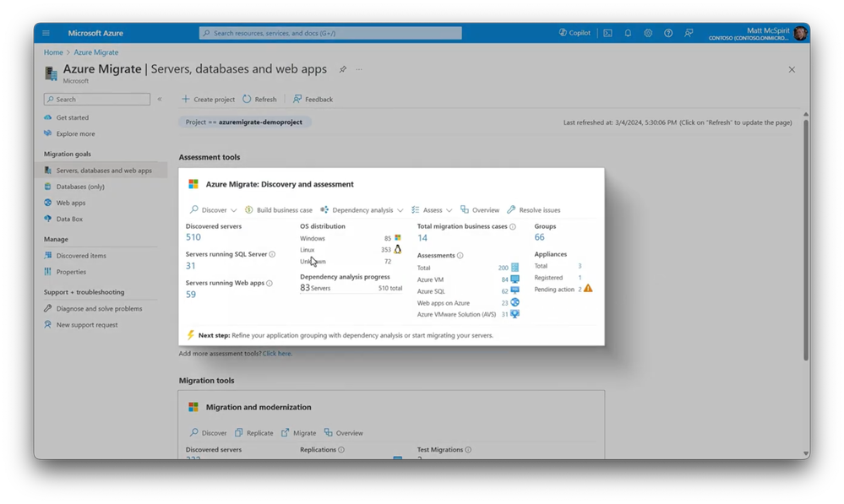Launch Cloud Shell terminal icon

click(x=607, y=33)
